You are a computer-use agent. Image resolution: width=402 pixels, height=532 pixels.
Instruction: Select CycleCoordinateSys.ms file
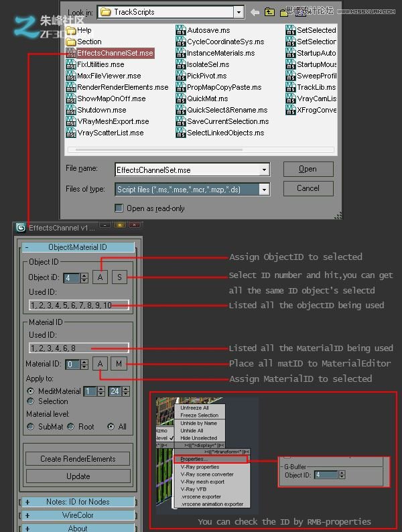pyautogui.click(x=220, y=42)
